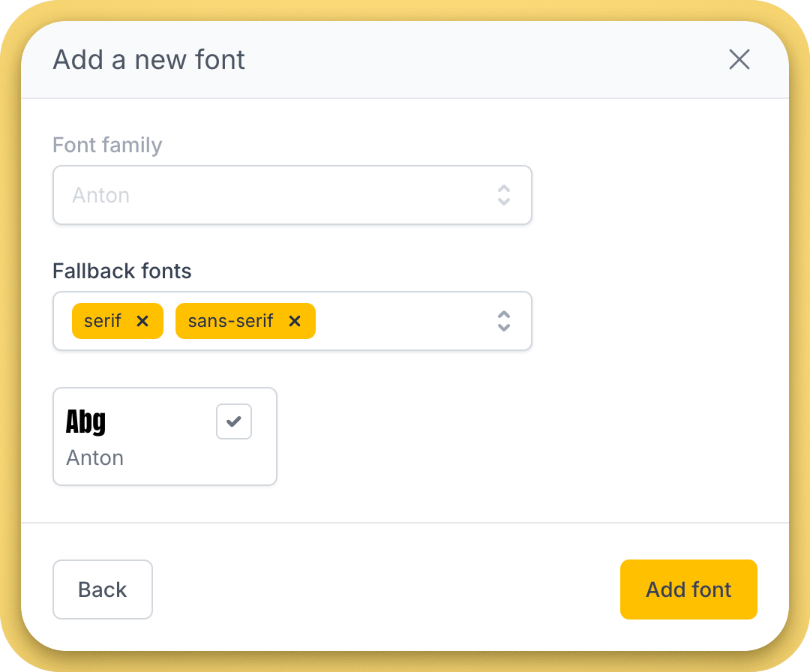Remove the sans-serif fallback tag via its X
Image resolution: width=810 pixels, height=672 pixels.
[x=295, y=321]
